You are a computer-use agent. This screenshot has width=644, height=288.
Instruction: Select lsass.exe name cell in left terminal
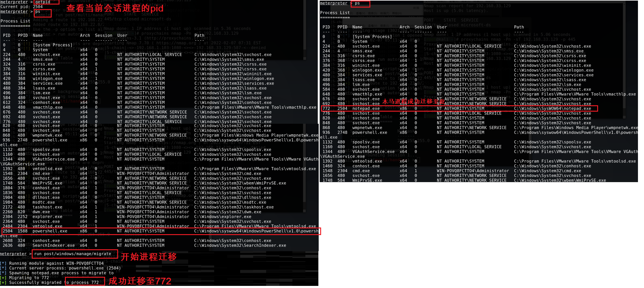pos(44,88)
